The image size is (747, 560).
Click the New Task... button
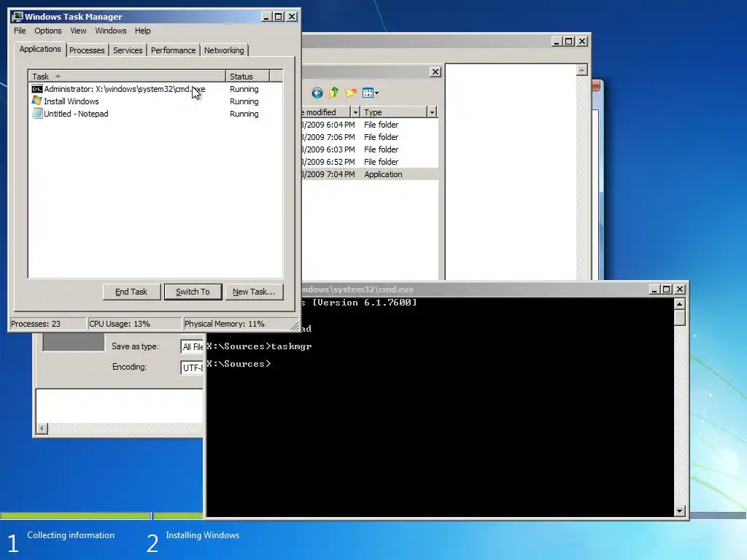[x=254, y=292]
